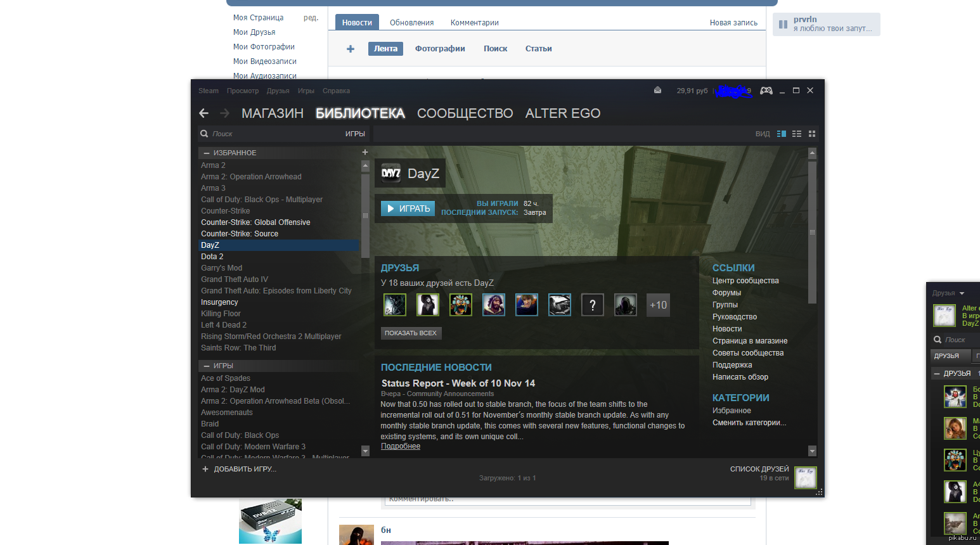The width and height of the screenshot is (980, 545).
Task: Open Big Picture mode controller icon
Action: point(766,91)
